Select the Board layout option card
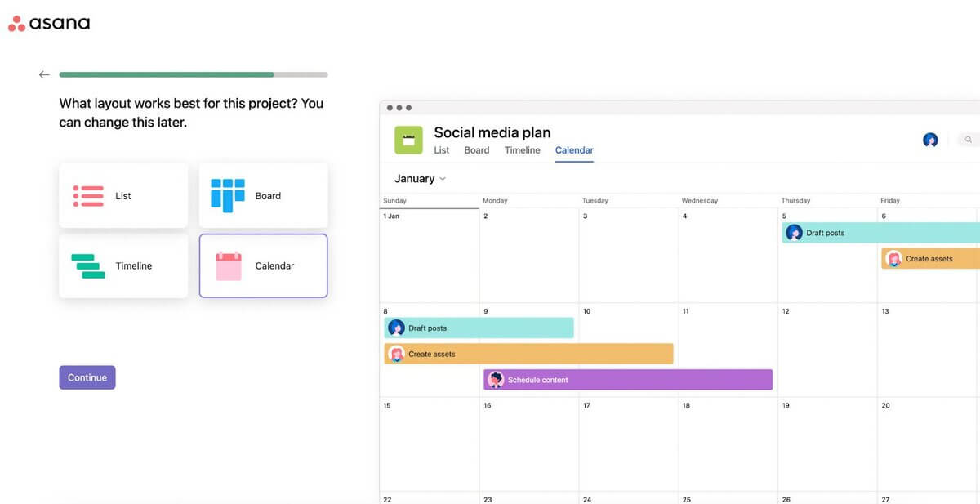The image size is (980, 504). pos(263,195)
